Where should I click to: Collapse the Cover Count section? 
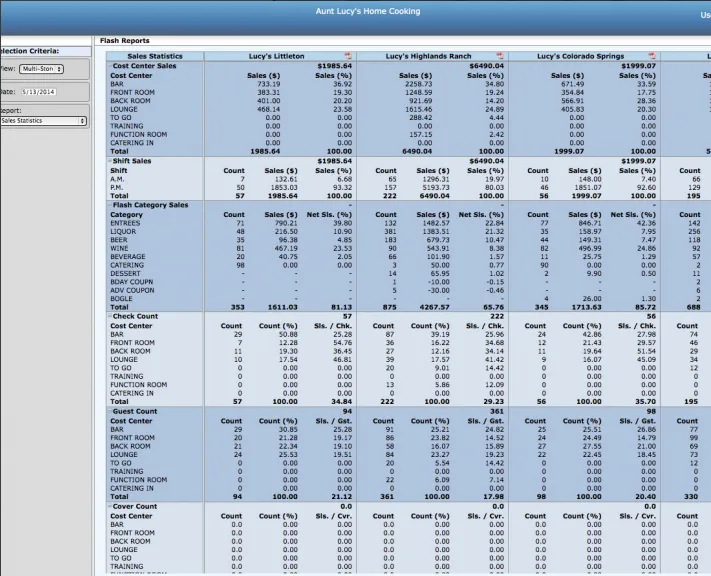pos(110,506)
